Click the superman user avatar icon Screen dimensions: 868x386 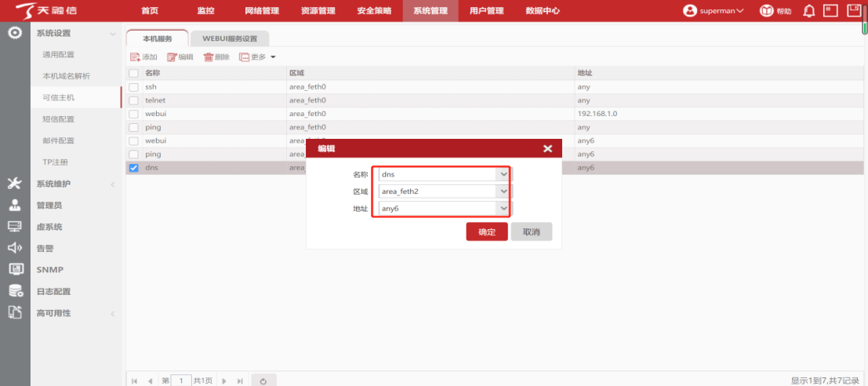690,10
